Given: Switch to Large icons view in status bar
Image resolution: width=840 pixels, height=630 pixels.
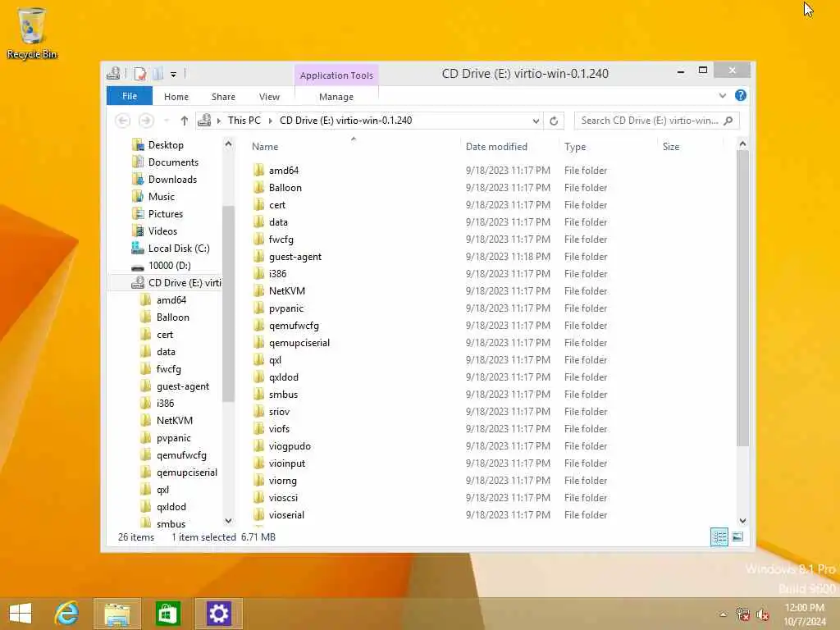Looking at the screenshot, I should point(737,536).
